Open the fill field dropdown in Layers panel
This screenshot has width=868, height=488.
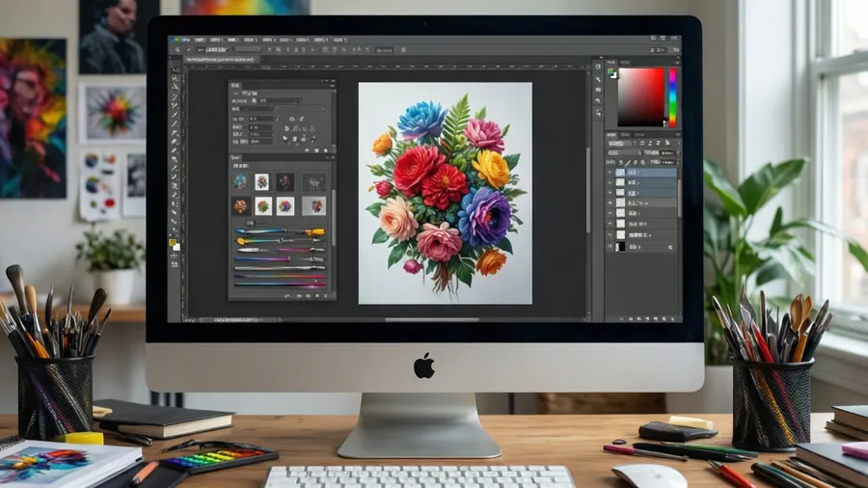click(668, 162)
